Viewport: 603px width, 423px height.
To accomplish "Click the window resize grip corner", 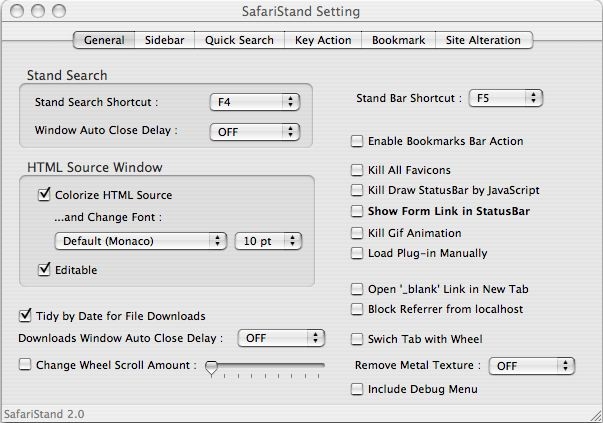I will click(x=596, y=416).
